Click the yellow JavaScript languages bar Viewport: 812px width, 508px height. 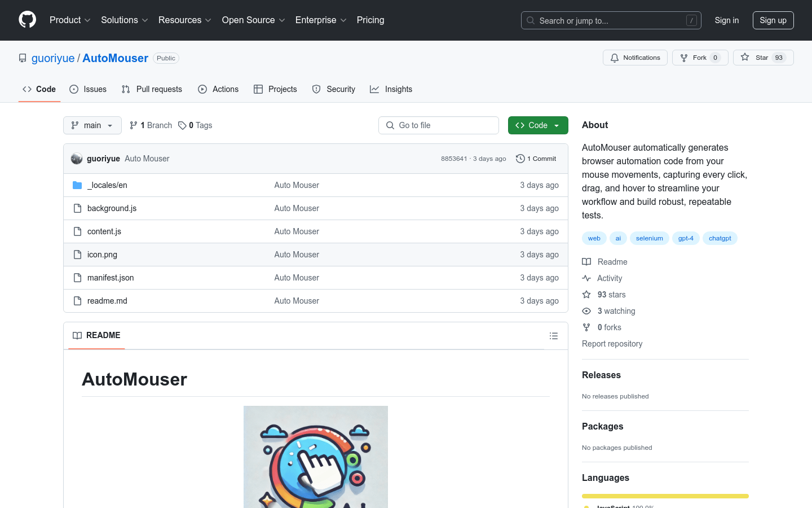(x=665, y=496)
